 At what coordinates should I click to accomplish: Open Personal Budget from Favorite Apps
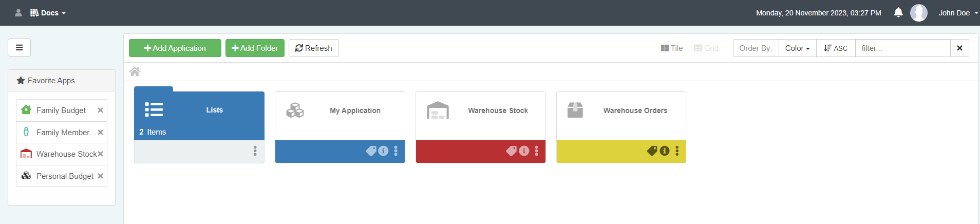pos(65,176)
